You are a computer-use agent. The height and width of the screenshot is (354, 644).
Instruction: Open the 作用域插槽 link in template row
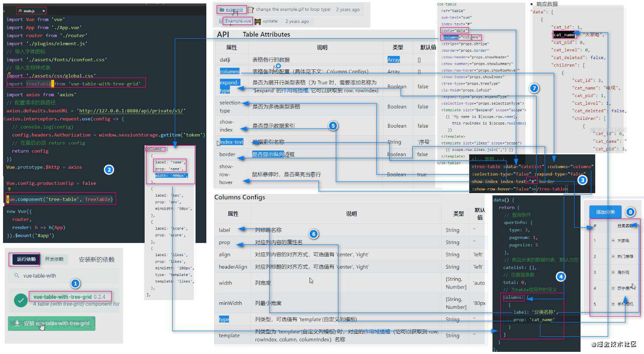pos(377,332)
